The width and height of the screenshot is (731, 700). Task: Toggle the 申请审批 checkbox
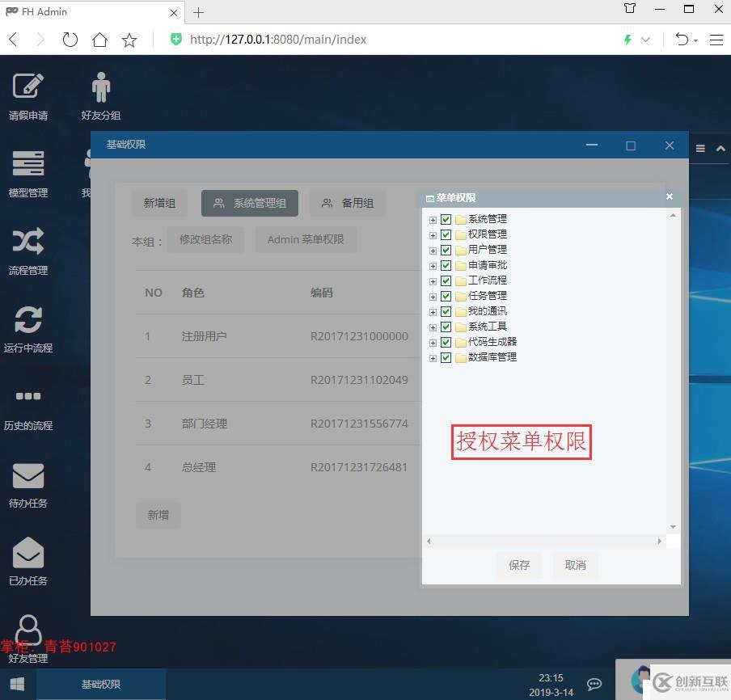pos(446,265)
